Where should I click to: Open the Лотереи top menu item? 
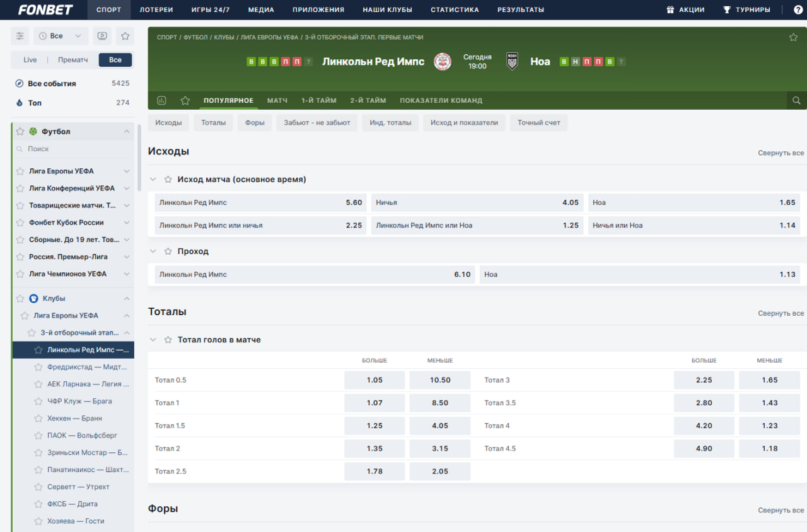tap(156, 9)
